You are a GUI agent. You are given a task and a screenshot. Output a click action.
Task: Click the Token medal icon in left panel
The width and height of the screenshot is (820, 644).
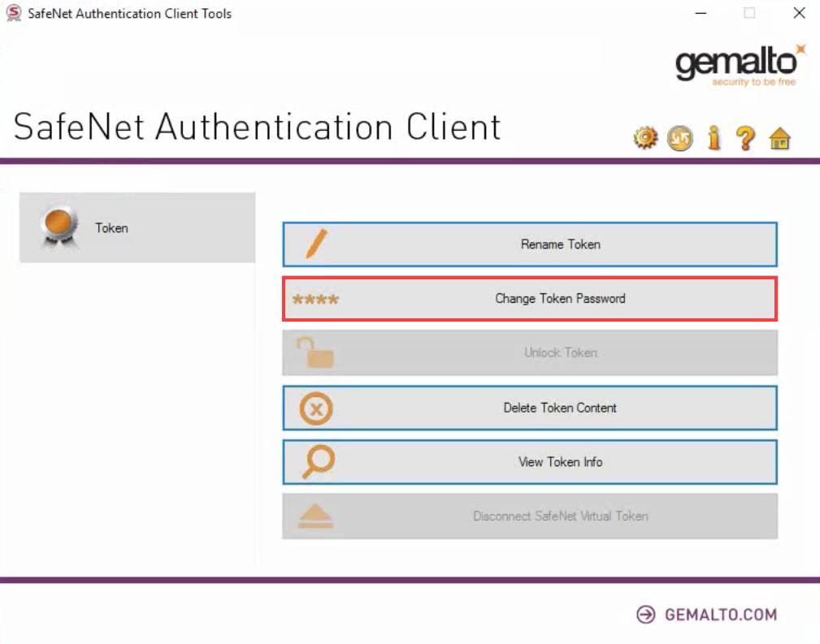(x=59, y=227)
